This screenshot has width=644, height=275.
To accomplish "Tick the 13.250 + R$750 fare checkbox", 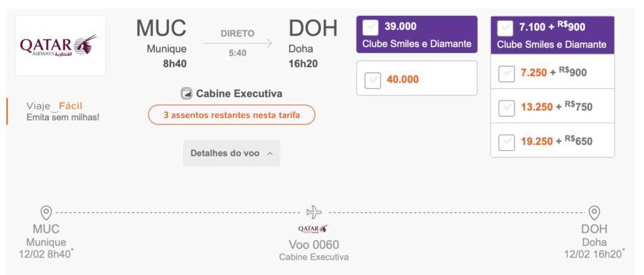I will (506, 108).
